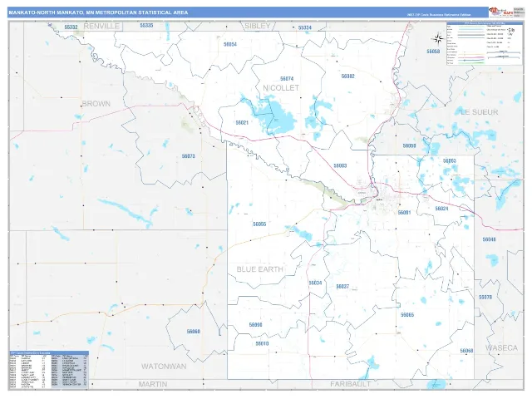This screenshot has width=532, height=399.
Task: Click the publisher logo in header
Action: (500, 12)
